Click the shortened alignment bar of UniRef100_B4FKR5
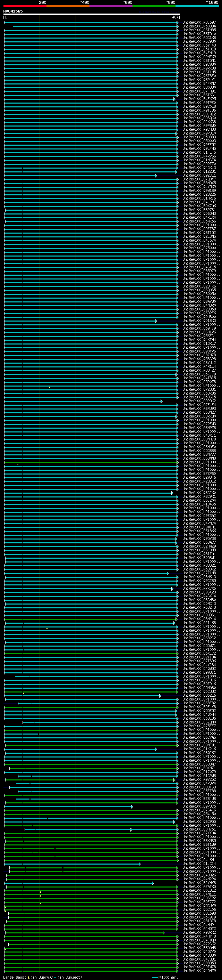The image size is (222, 980). [89, 99]
